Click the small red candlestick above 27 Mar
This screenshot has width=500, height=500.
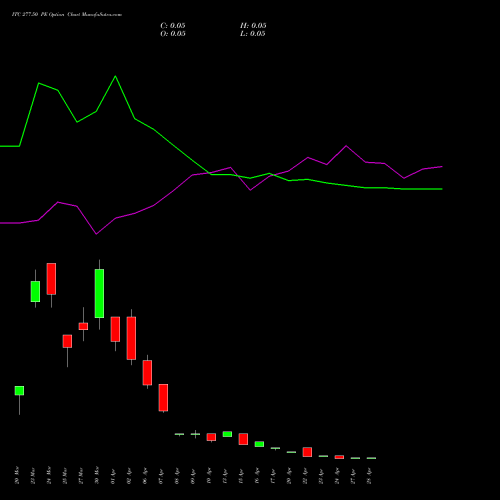[83, 326]
